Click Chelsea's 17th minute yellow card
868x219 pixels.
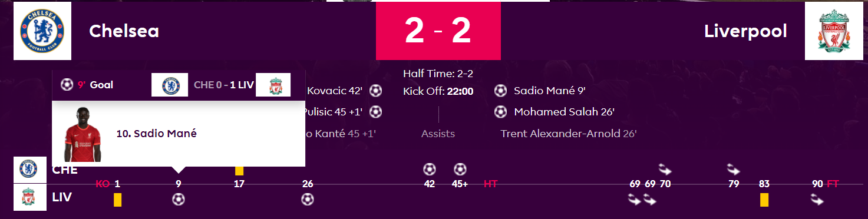point(239,170)
